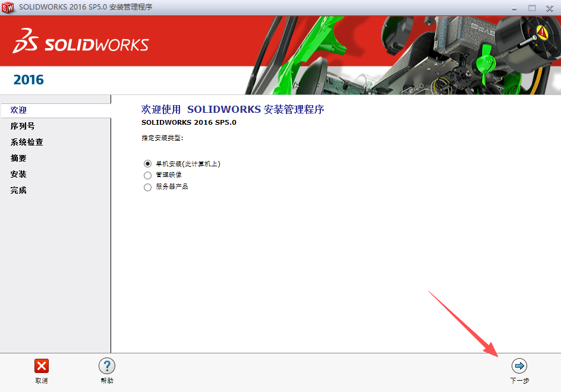Click the 欢迎 welcome step entry

tap(18, 110)
